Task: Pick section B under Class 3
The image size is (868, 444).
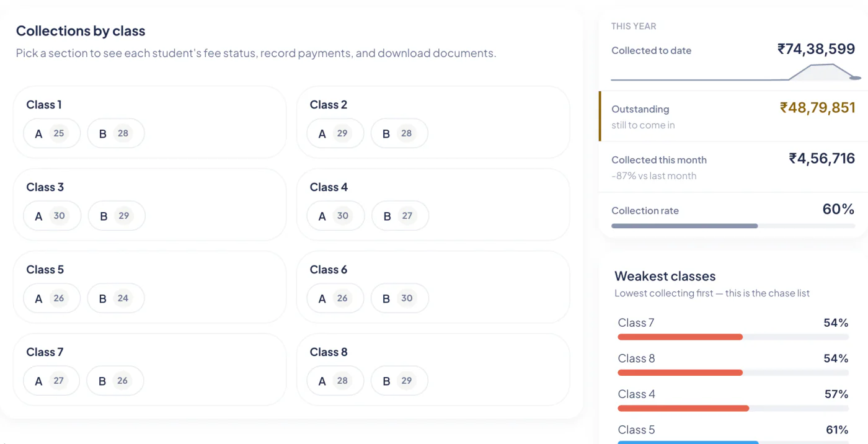Action: (117, 216)
